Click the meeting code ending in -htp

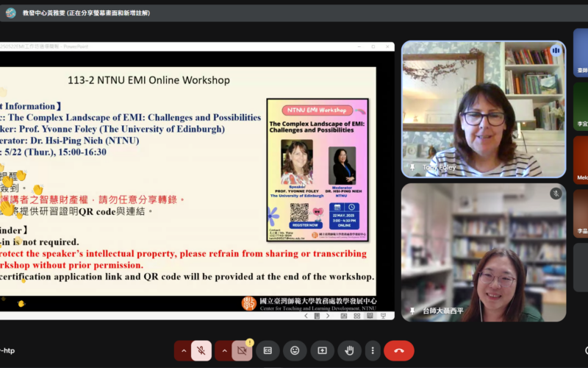pos(7,351)
